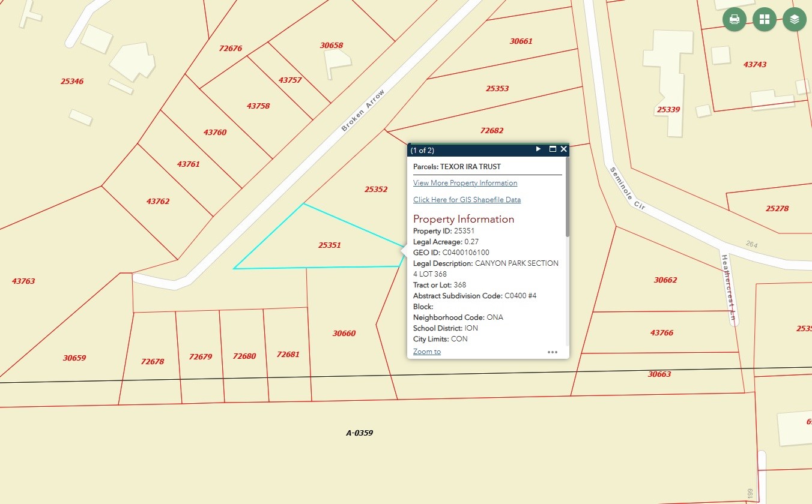Open the layer list stack icon
The width and height of the screenshot is (812, 504).
(x=795, y=20)
